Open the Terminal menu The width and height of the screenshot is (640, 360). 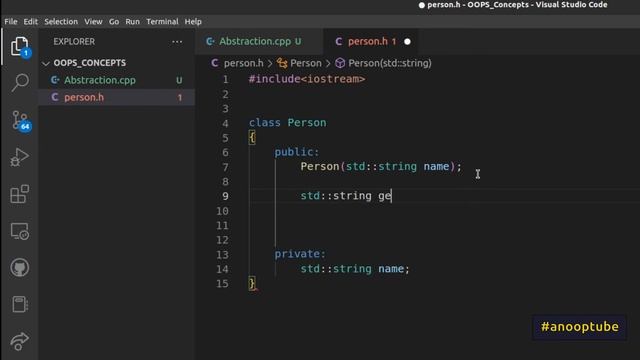coord(162,22)
